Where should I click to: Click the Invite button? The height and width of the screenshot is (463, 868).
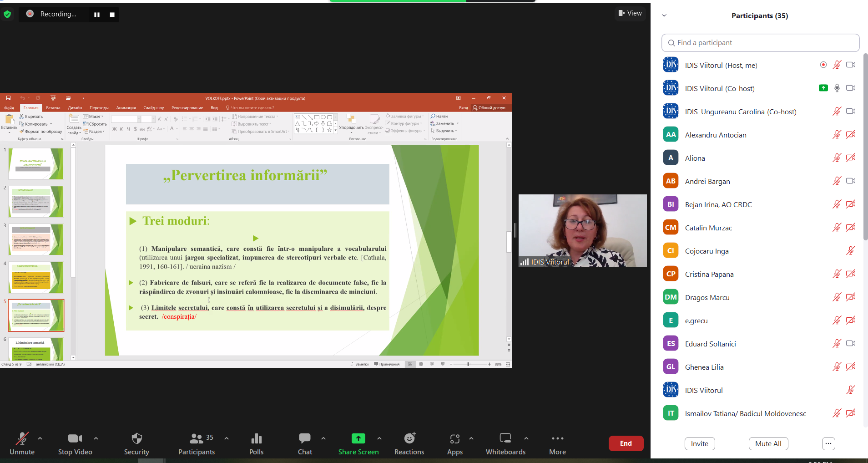pos(700,444)
